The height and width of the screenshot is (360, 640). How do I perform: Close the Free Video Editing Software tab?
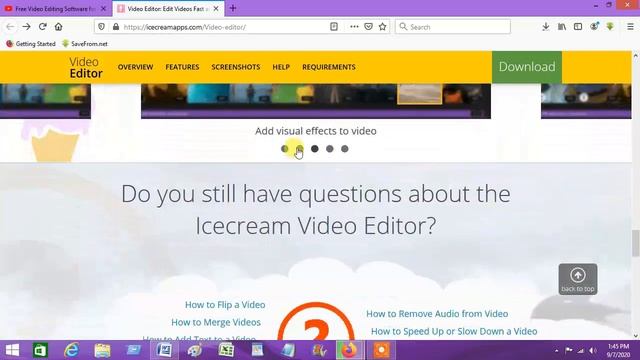click(104, 9)
